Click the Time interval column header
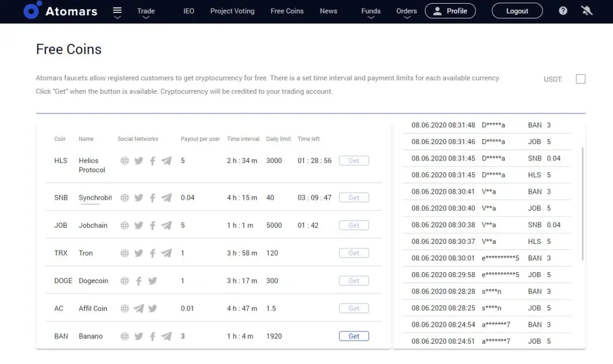Screen dimensions: 613x364 (243, 138)
